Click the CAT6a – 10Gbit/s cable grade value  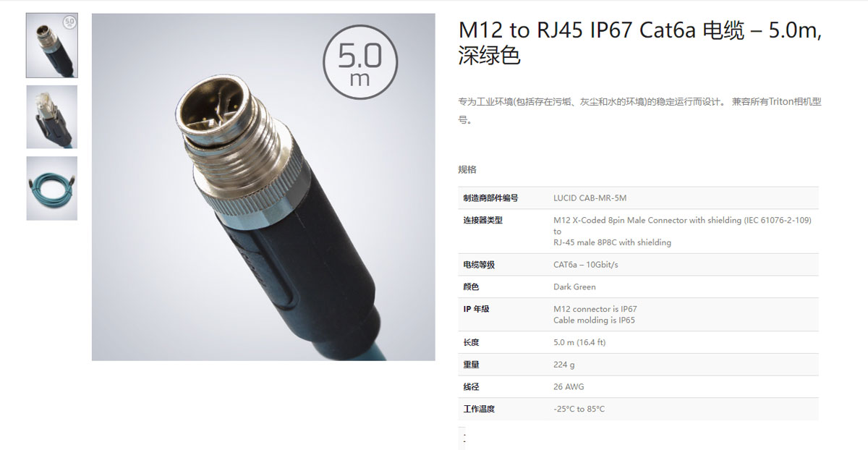coord(586,265)
